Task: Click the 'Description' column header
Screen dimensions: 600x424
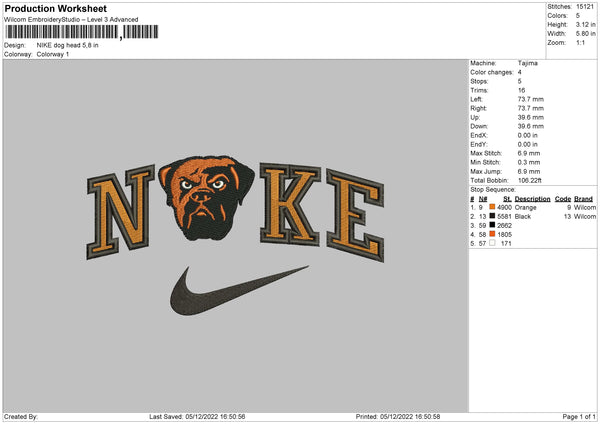Action: [x=532, y=199]
